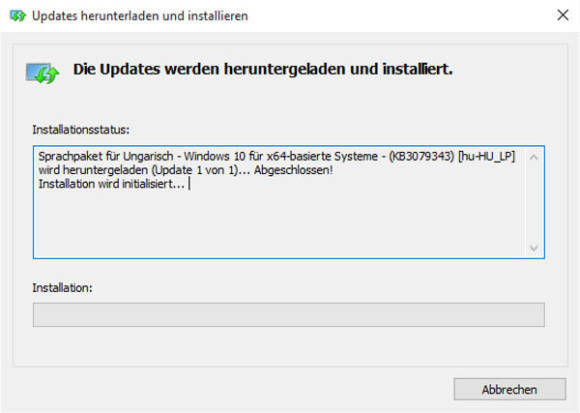The height and width of the screenshot is (413, 580).
Task: Click the KB3079343 text in status
Action: [421, 156]
